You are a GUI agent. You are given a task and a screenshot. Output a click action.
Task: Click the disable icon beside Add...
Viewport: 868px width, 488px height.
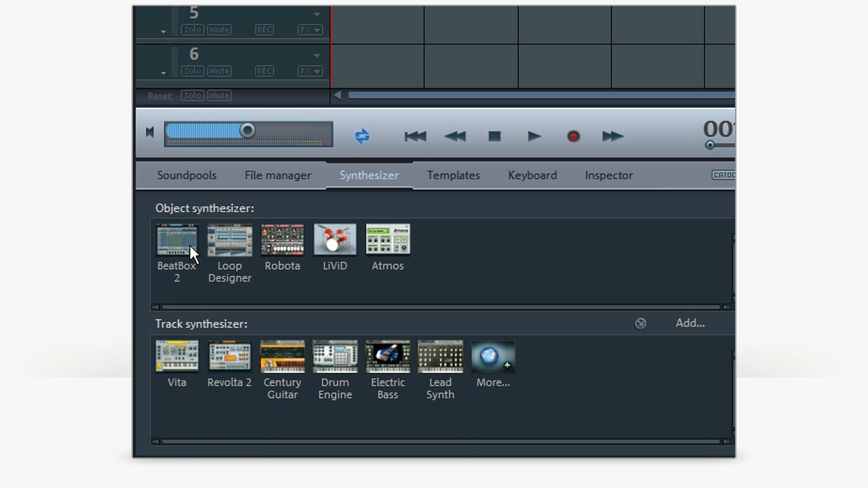640,323
